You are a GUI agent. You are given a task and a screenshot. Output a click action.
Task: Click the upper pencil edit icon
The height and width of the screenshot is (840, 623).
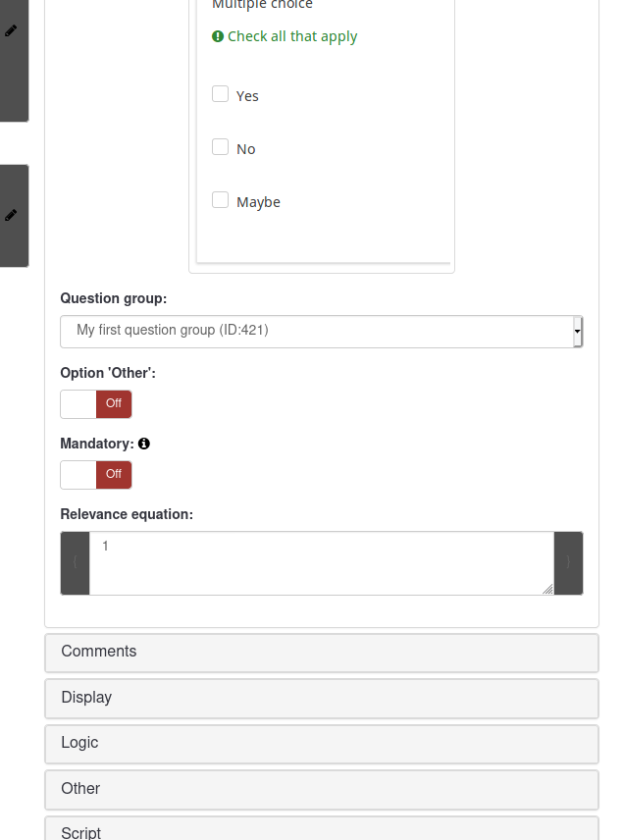tap(11, 31)
